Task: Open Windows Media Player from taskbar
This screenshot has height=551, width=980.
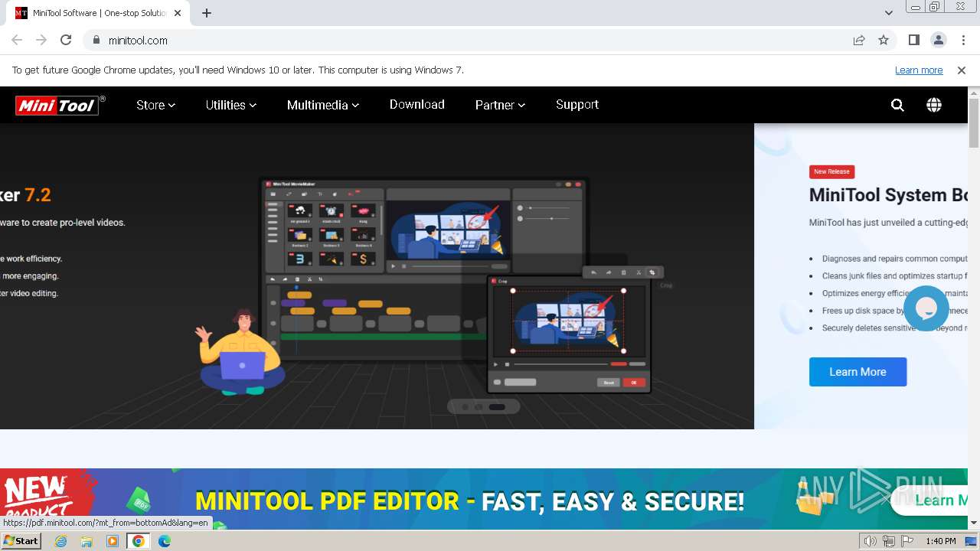Action: click(113, 541)
